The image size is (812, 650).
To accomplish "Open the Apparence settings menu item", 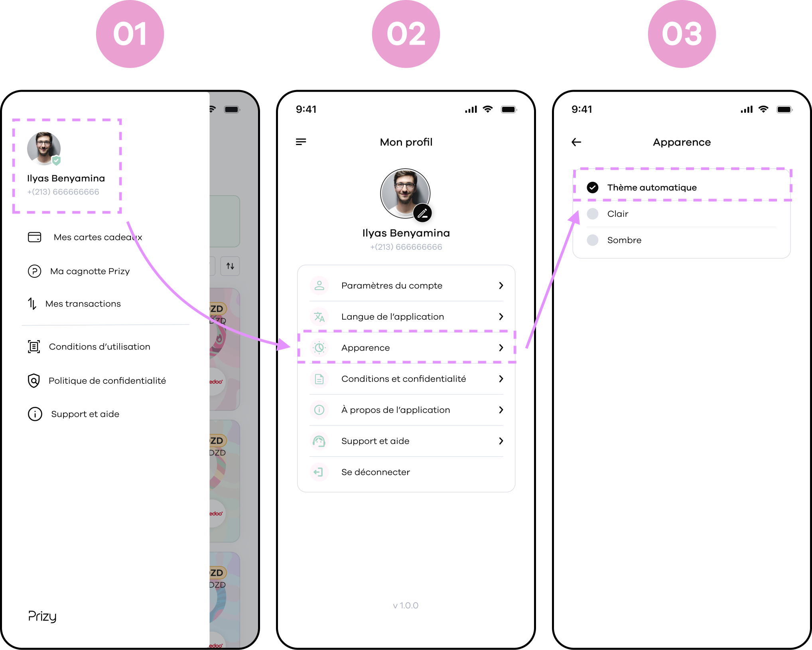I will click(406, 348).
